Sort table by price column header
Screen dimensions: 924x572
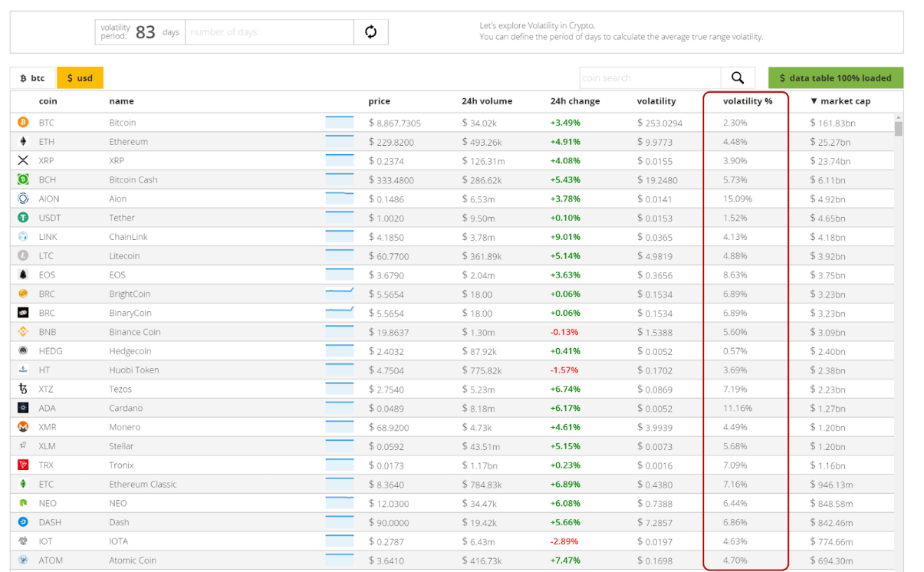(x=379, y=101)
